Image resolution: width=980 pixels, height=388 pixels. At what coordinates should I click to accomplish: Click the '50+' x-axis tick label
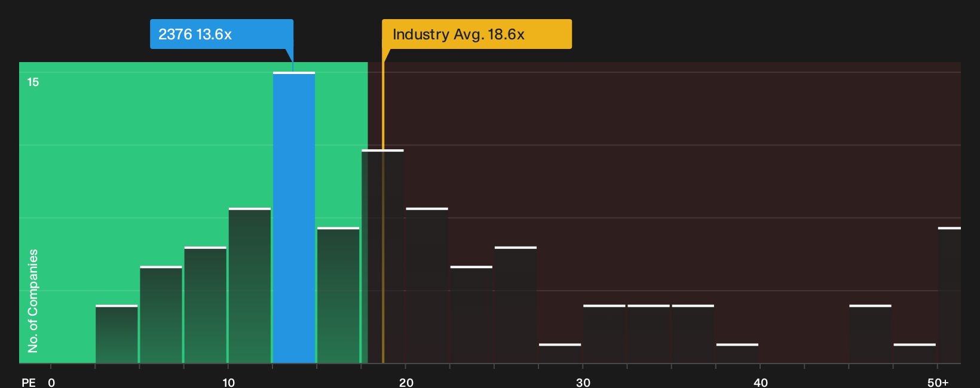tap(938, 382)
